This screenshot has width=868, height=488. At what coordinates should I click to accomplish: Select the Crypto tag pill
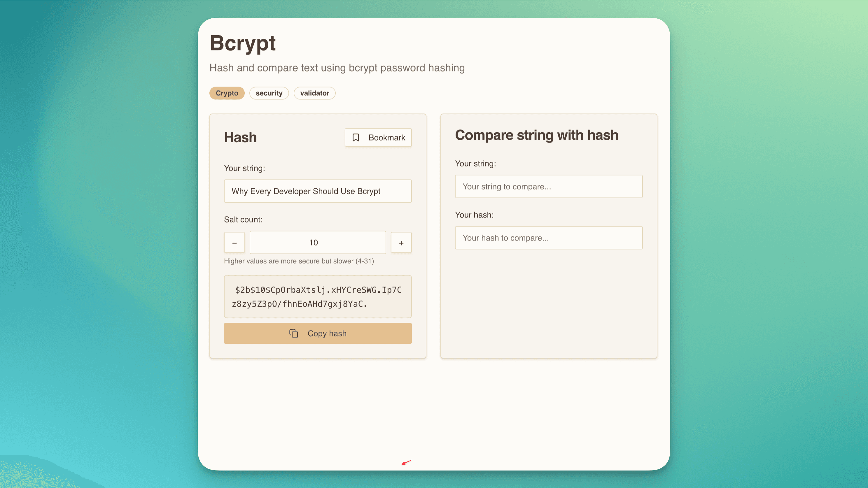click(227, 93)
